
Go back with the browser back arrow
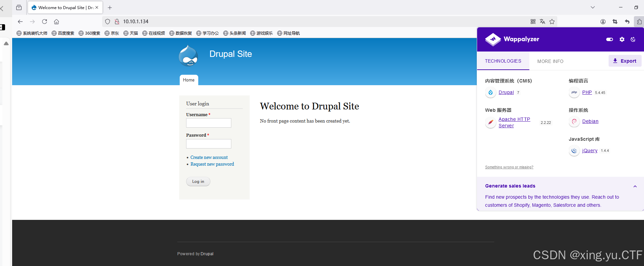pyautogui.click(x=20, y=22)
